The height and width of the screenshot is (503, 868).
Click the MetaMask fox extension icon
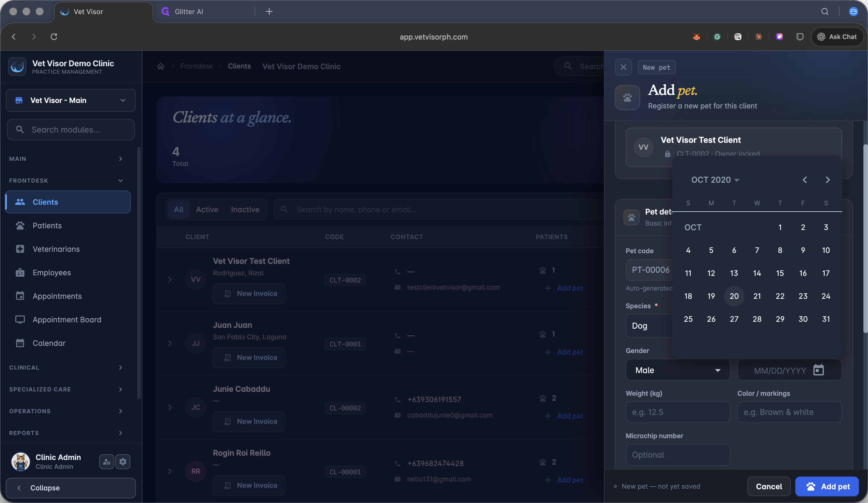(696, 37)
